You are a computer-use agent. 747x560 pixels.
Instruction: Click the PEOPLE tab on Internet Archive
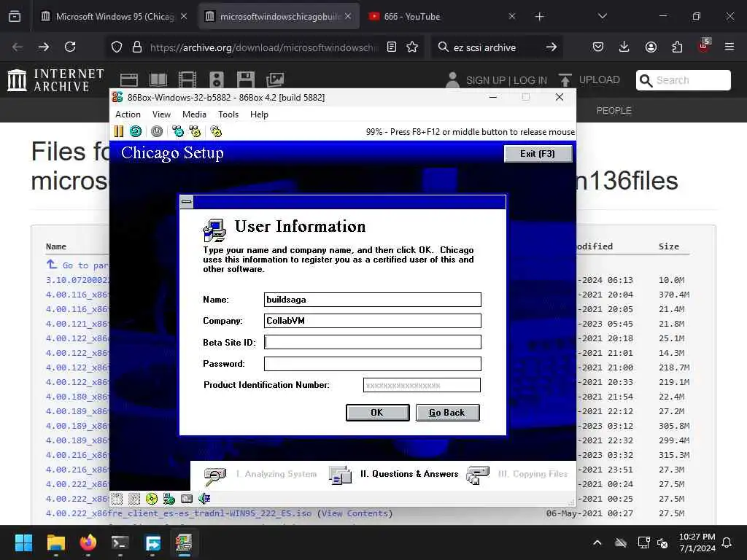[614, 111]
